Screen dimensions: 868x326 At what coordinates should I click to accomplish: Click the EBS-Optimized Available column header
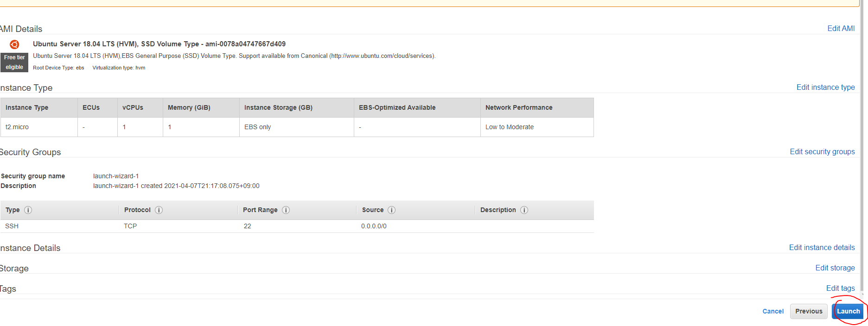(x=417, y=107)
